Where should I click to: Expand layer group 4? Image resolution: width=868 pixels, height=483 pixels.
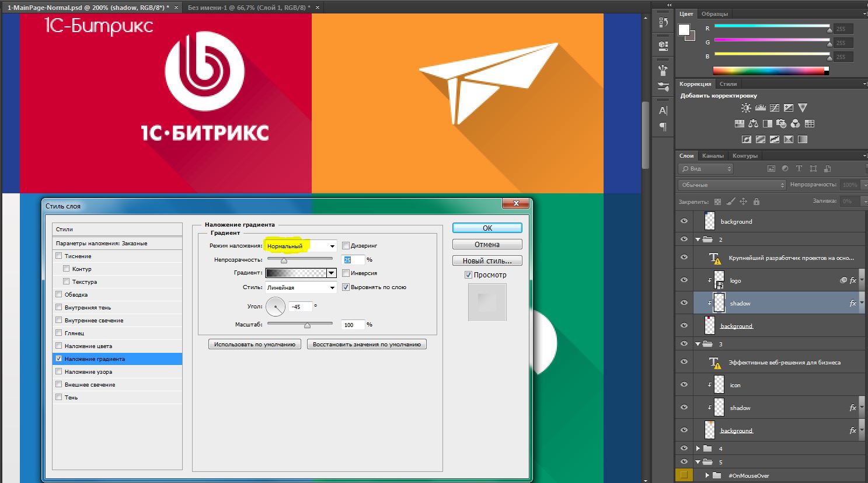point(698,449)
